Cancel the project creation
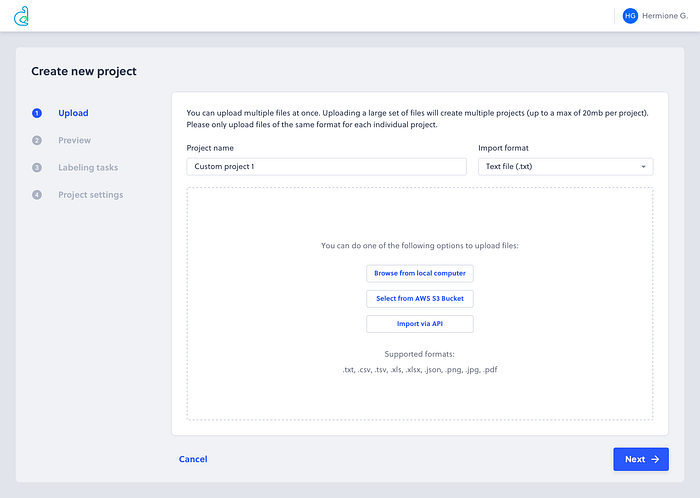The width and height of the screenshot is (700, 498). pyautogui.click(x=193, y=459)
